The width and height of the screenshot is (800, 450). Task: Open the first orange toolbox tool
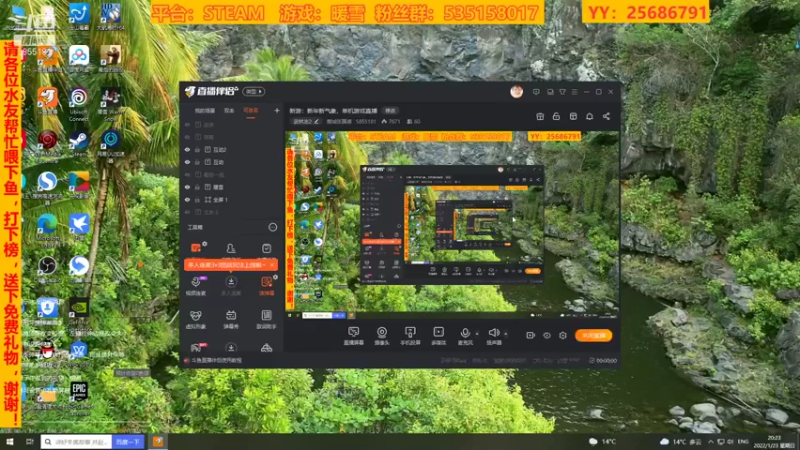click(196, 247)
